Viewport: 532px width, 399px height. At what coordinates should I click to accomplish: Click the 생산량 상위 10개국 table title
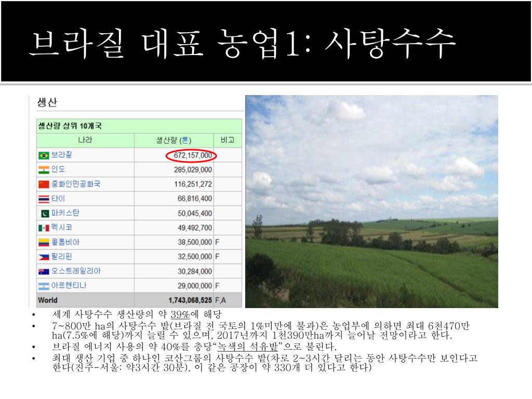click(x=70, y=126)
